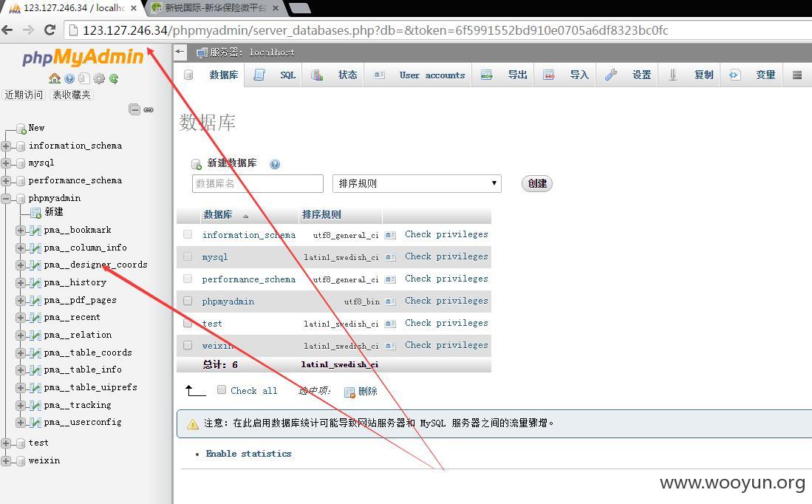
Task: Click the browser address bar
Action: [375, 30]
